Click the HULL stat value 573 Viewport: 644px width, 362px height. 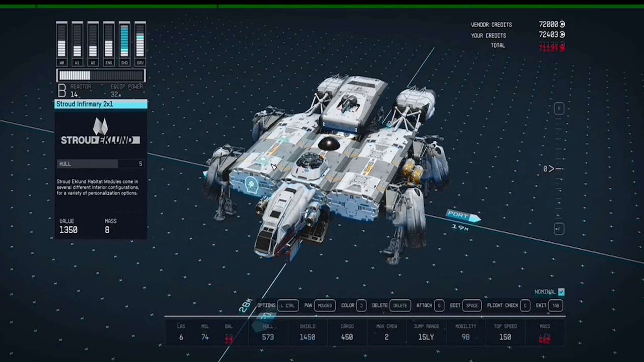[267, 337]
